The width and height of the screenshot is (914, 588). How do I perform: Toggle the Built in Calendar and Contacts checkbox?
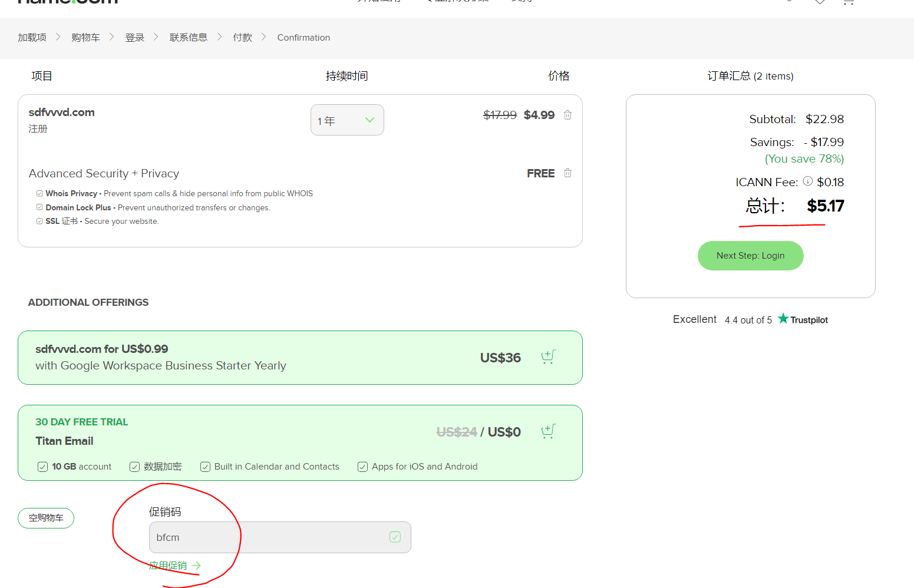click(x=204, y=466)
